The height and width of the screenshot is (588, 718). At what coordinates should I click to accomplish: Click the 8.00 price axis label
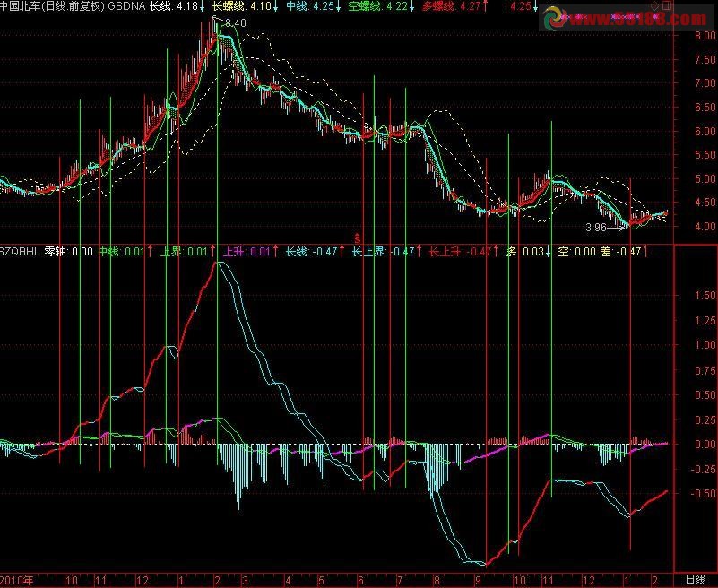[705, 35]
